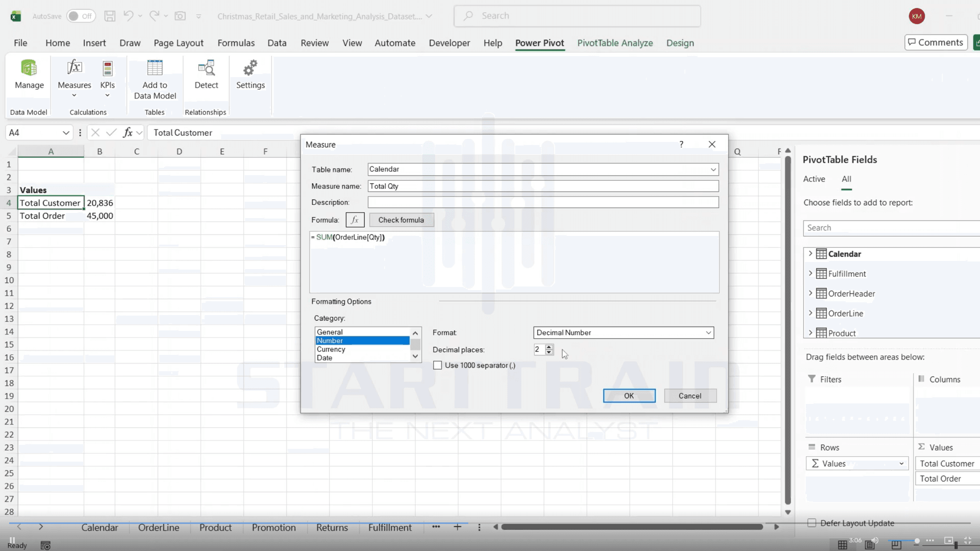980x551 pixels.
Task: Expand the Product table fields
Action: [810, 333]
